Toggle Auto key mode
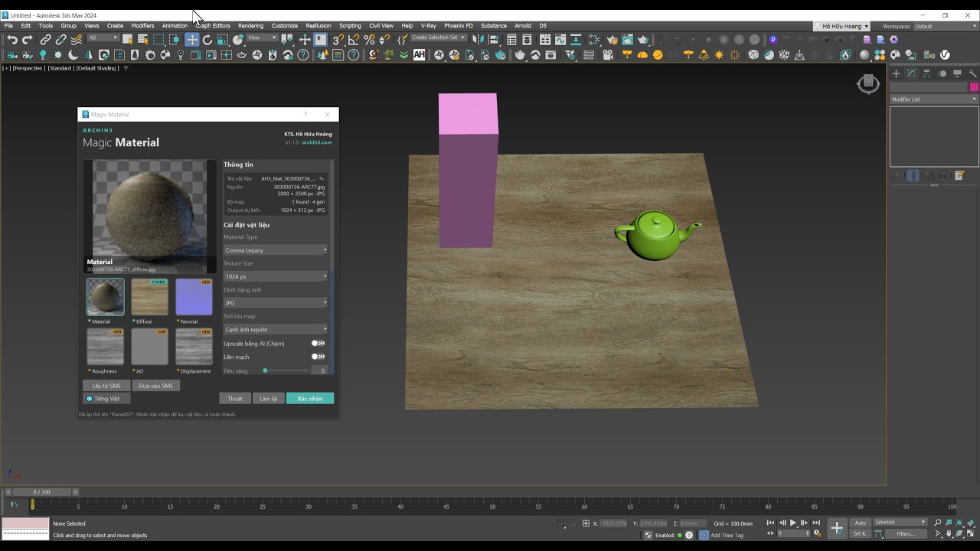Image resolution: width=980 pixels, height=551 pixels. (861, 523)
